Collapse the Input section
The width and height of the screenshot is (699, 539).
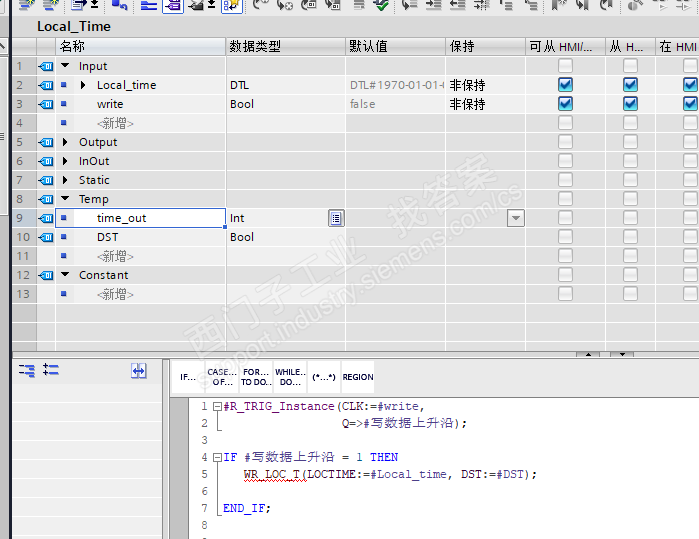(x=65, y=66)
